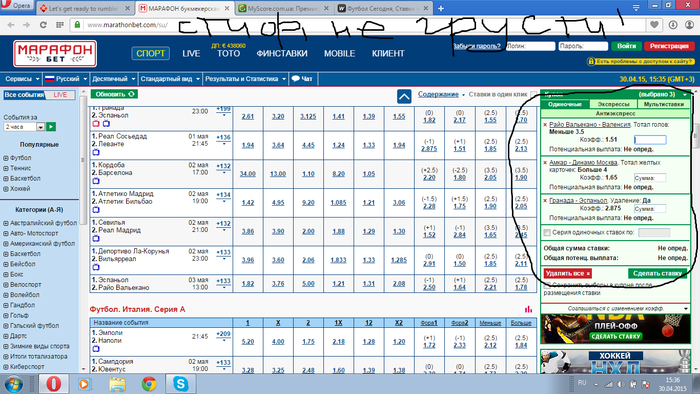
Task: Open Skype from the taskbar
Action: [x=180, y=384]
